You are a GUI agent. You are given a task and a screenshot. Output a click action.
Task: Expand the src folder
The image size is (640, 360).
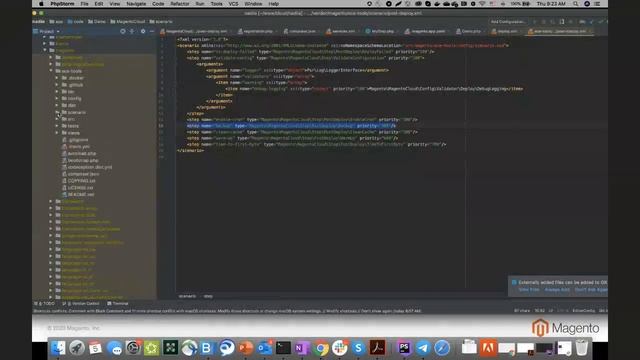click(x=57, y=119)
